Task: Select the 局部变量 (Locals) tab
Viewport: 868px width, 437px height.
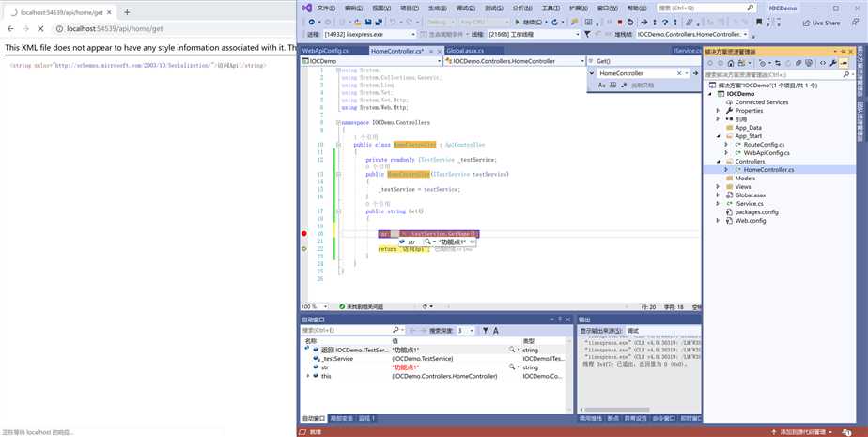Action: pyautogui.click(x=342, y=419)
